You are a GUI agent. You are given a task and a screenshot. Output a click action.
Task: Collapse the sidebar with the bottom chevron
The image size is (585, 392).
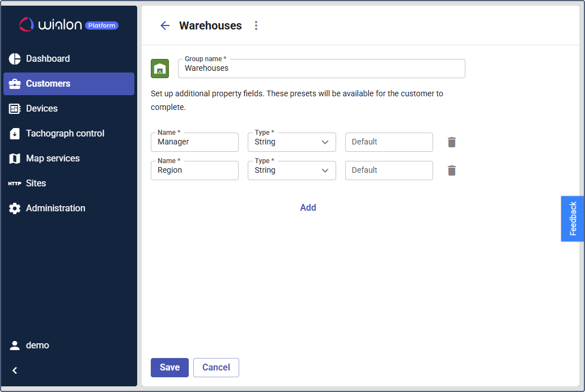tap(15, 370)
